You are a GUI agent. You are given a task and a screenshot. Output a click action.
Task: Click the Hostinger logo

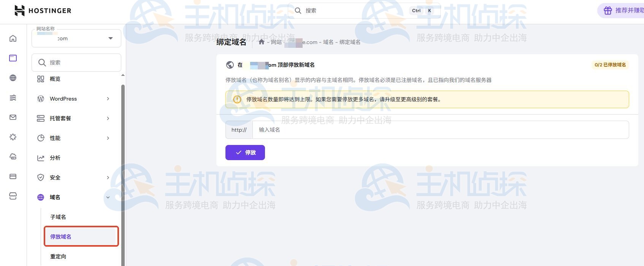pyautogui.click(x=43, y=11)
